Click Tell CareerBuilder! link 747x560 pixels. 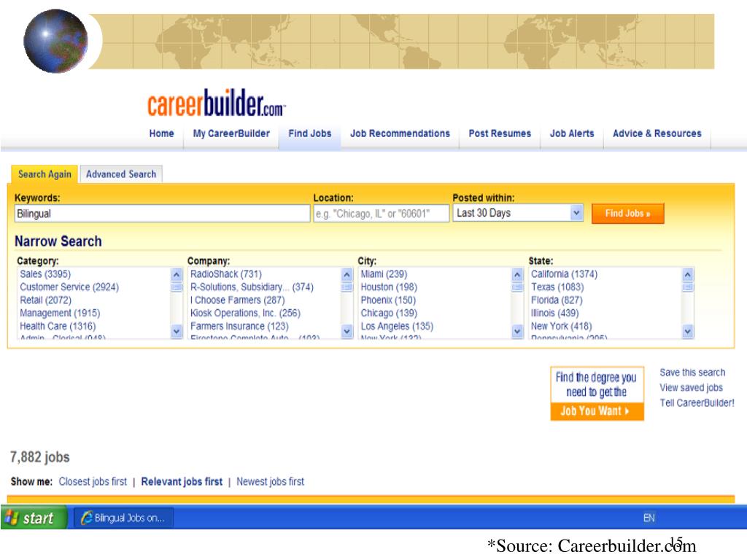coord(697,402)
